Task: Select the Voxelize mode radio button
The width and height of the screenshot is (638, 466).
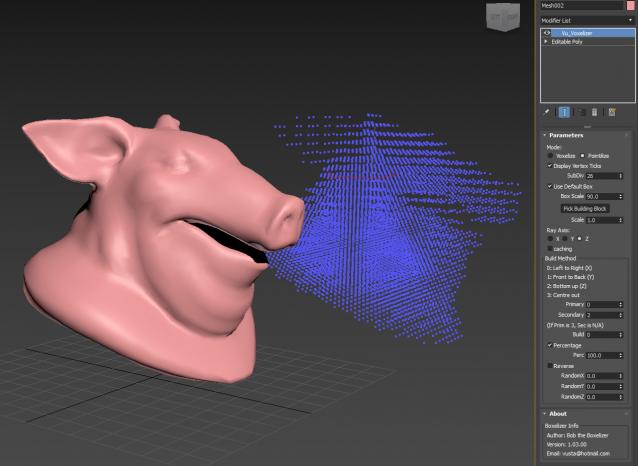Action: [550, 156]
